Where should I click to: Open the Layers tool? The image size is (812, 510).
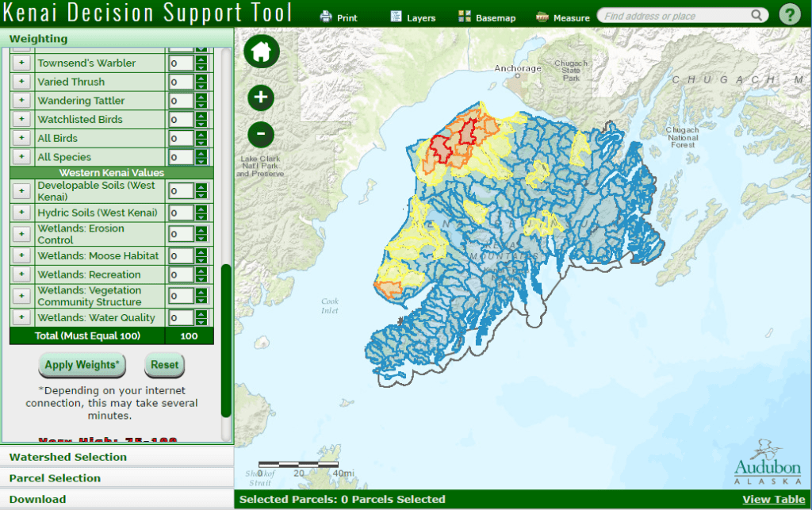(413, 17)
